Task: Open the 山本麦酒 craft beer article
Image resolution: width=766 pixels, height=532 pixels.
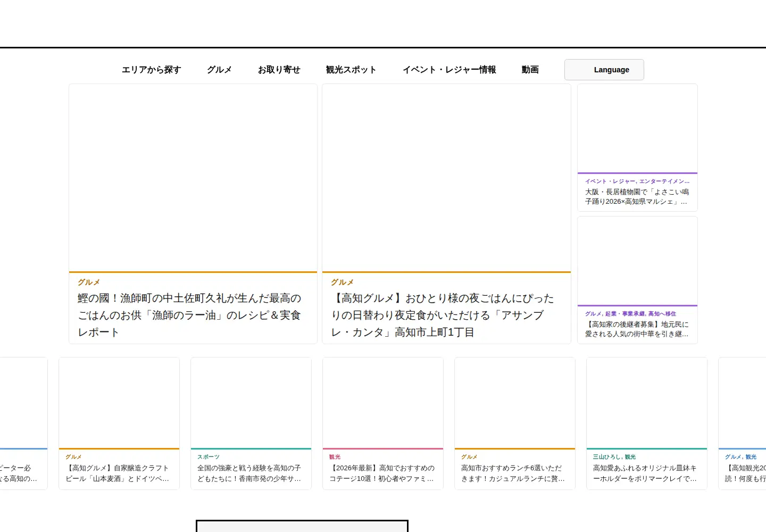Action: 118,473
